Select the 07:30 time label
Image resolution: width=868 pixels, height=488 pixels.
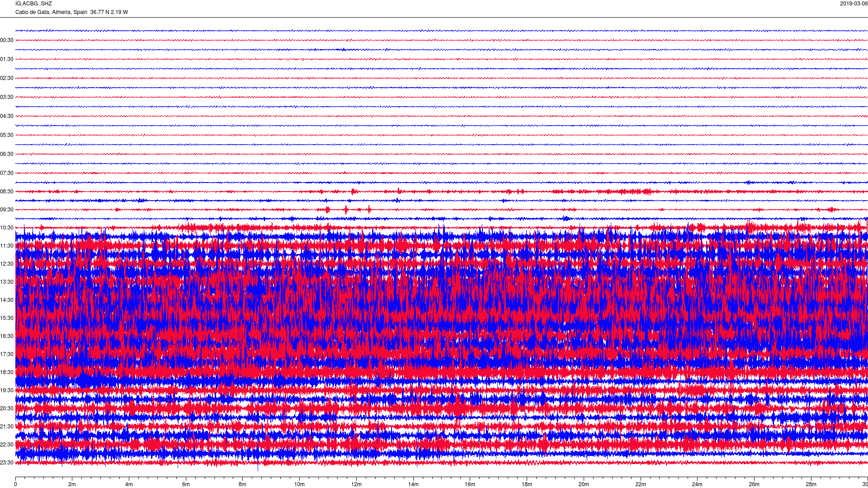pos(7,173)
